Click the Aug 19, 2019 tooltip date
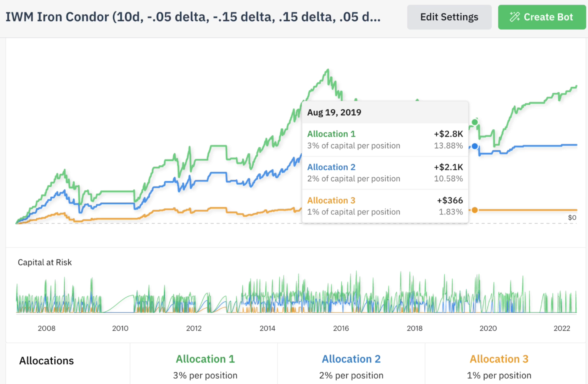This screenshot has width=588, height=384. tap(334, 112)
